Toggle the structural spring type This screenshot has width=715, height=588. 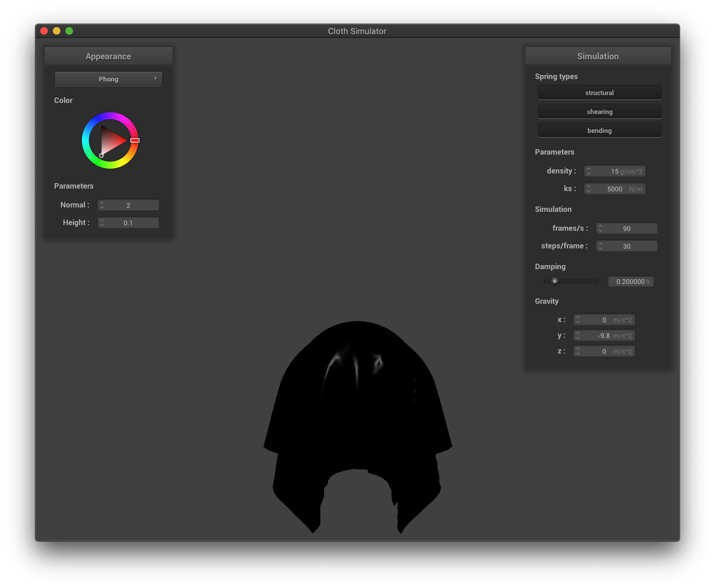599,93
